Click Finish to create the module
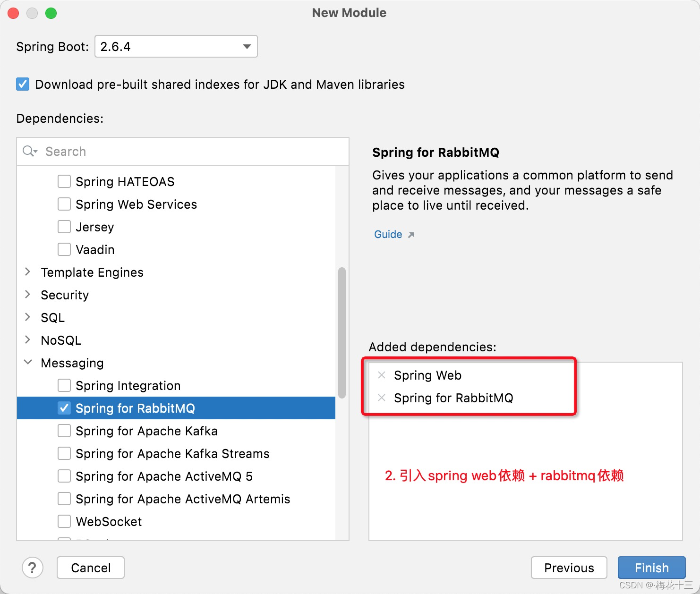 point(652,568)
